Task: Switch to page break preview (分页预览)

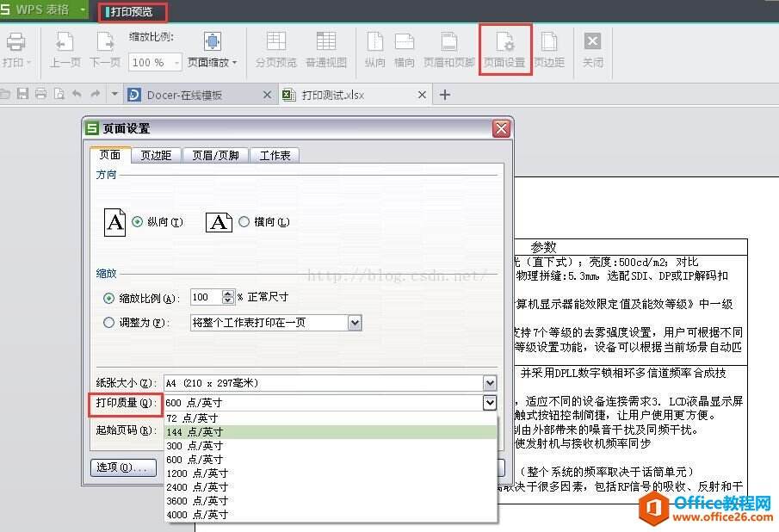Action: pos(275,50)
